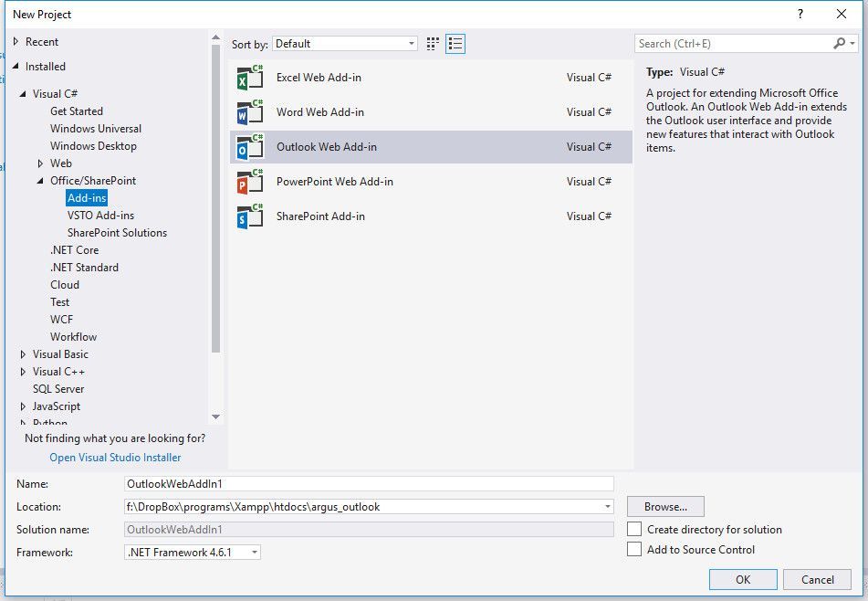Select Get Started in tree

(x=77, y=111)
